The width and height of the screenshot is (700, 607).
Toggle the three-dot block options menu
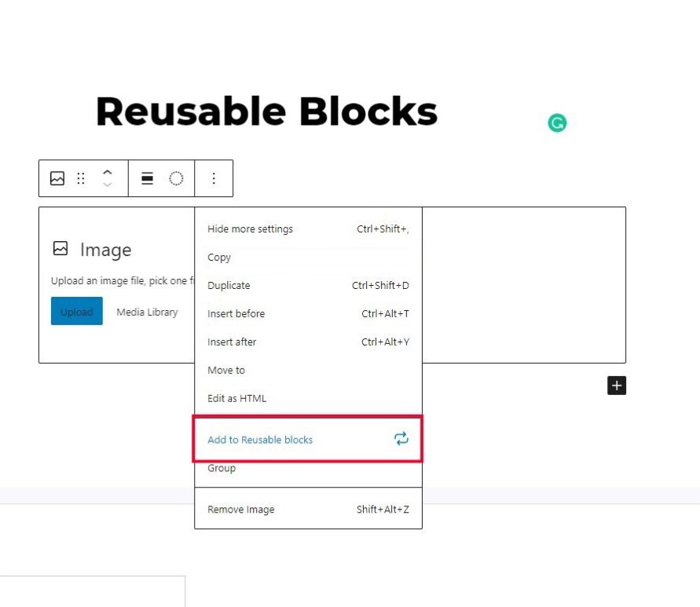(214, 178)
